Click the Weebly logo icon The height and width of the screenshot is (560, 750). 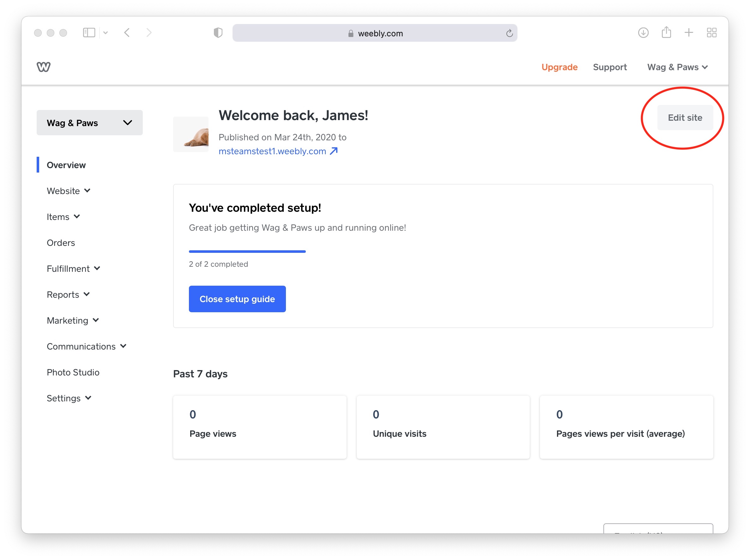pos(43,67)
